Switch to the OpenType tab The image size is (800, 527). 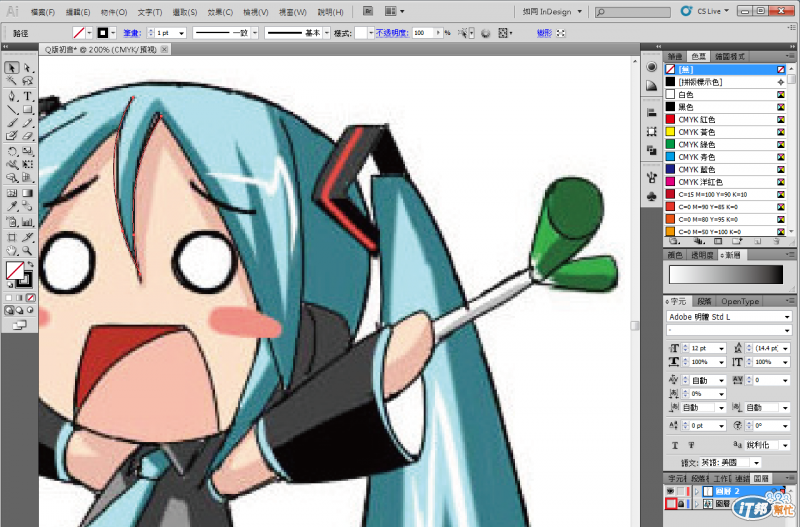coord(740,302)
